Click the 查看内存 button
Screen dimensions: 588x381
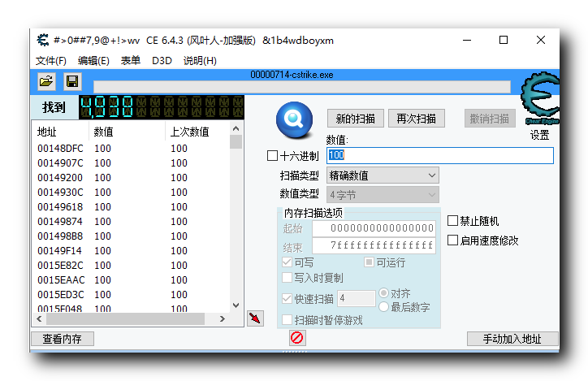pos(63,339)
